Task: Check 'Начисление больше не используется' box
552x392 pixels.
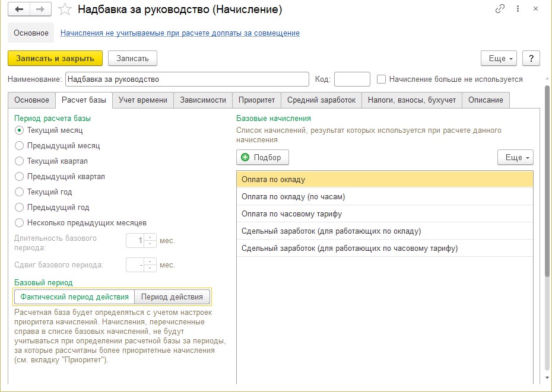Action: 381,79
